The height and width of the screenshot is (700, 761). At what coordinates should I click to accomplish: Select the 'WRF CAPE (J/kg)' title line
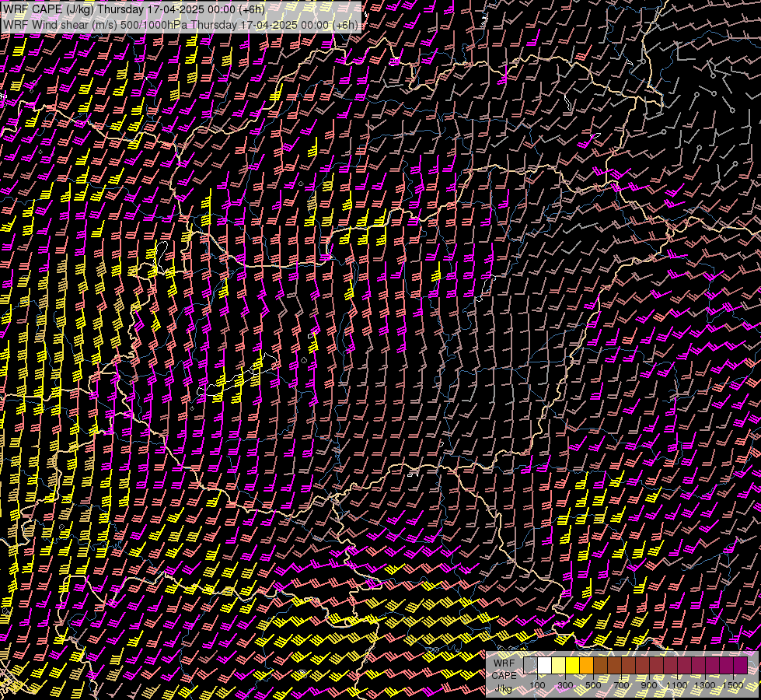134,9
